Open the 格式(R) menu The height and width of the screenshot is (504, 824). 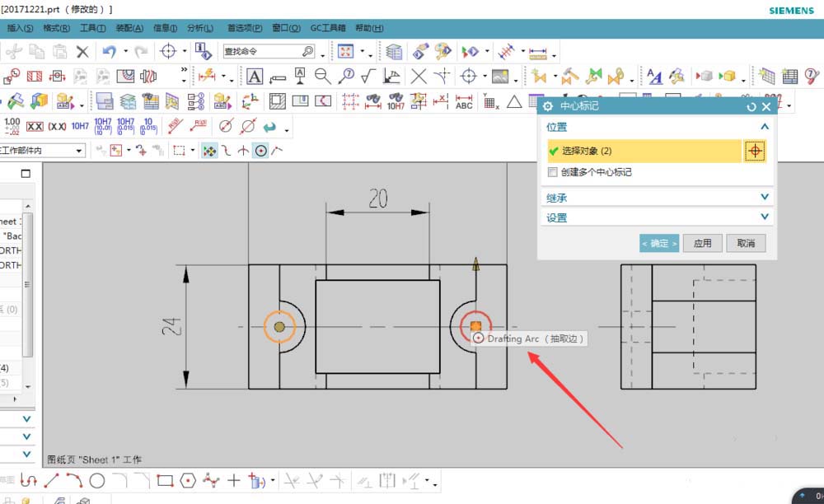[56, 28]
